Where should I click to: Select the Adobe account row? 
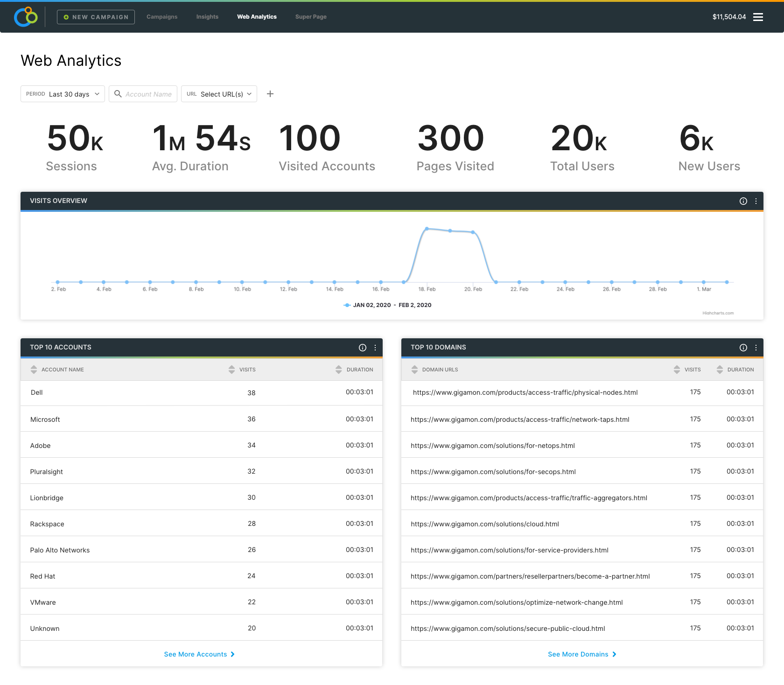click(x=202, y=445)
